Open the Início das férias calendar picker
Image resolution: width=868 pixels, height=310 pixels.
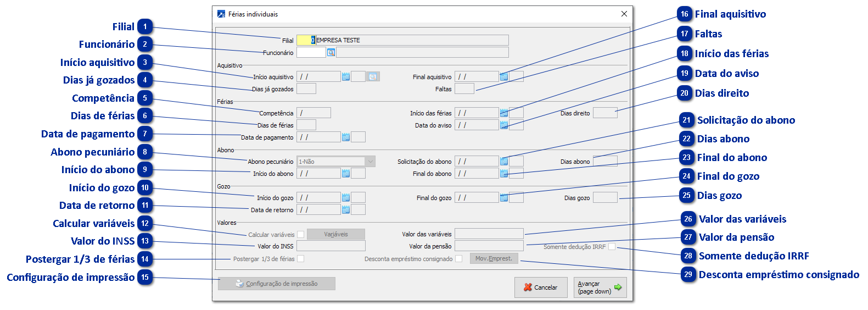pos(504,113)
